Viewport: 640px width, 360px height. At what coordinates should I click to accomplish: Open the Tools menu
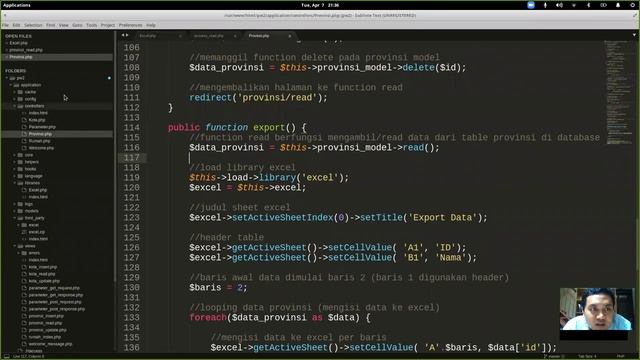coord(92,25)
